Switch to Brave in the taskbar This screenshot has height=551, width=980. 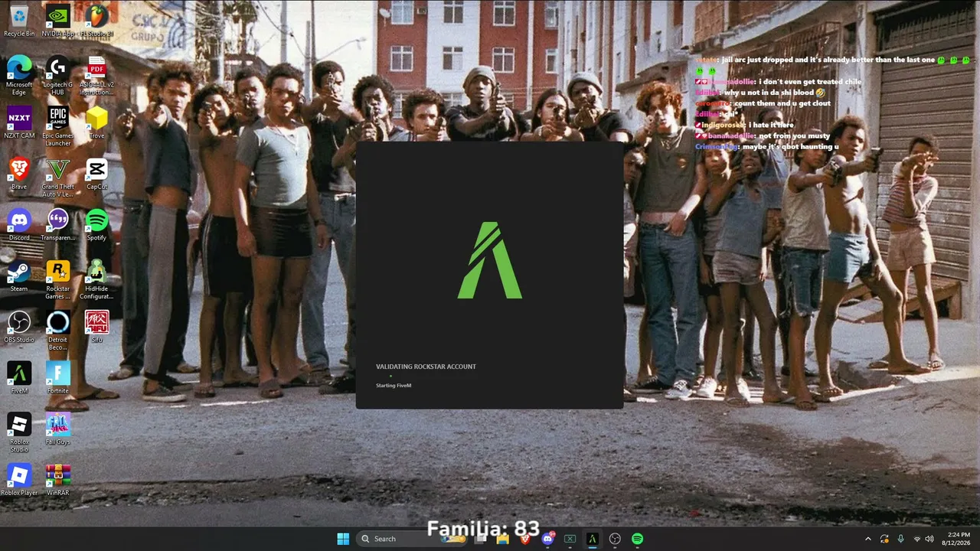525,539
